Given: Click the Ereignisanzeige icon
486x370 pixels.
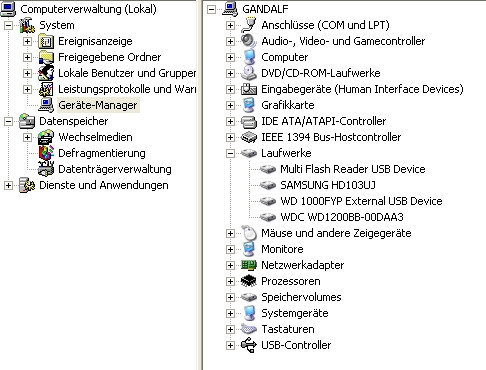Looking at the screenshot, I should (x=46, y=41).
